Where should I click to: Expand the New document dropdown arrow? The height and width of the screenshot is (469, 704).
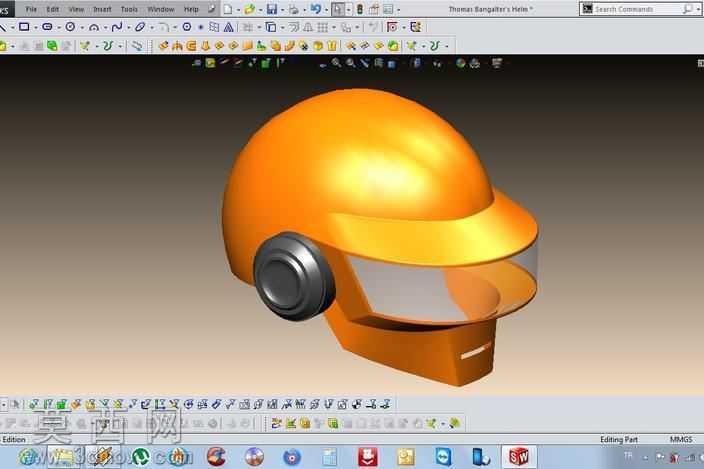(238, 9)
